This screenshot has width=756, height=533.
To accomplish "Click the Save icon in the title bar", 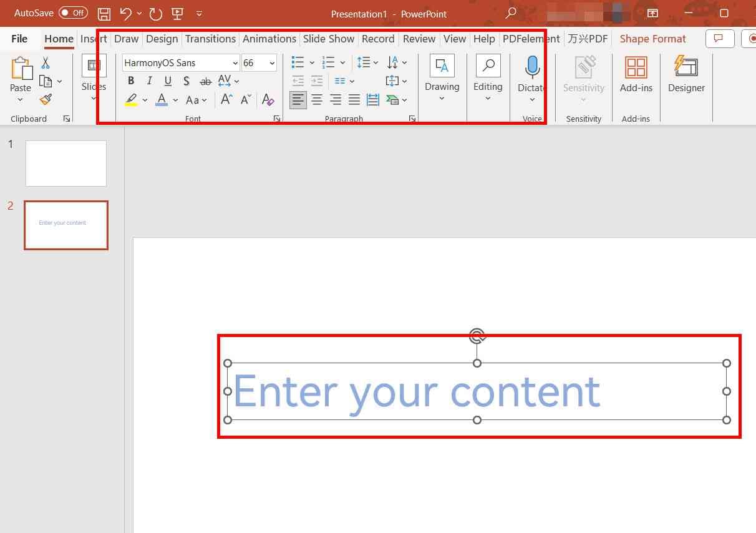I will (104, 13).
